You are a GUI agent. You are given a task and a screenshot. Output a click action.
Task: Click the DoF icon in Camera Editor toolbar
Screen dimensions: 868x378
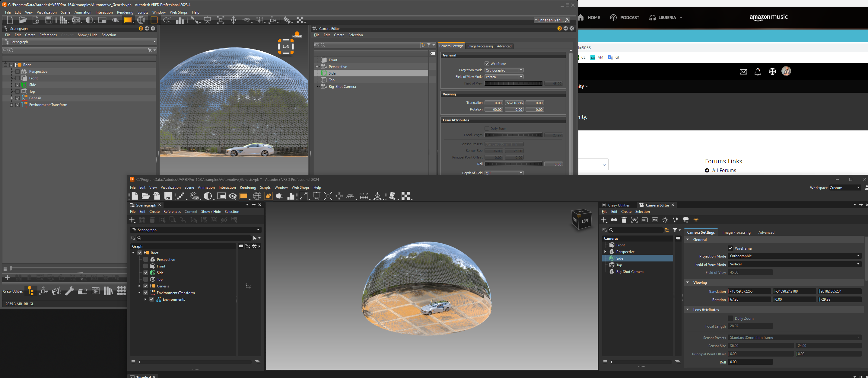pos(645,220)
